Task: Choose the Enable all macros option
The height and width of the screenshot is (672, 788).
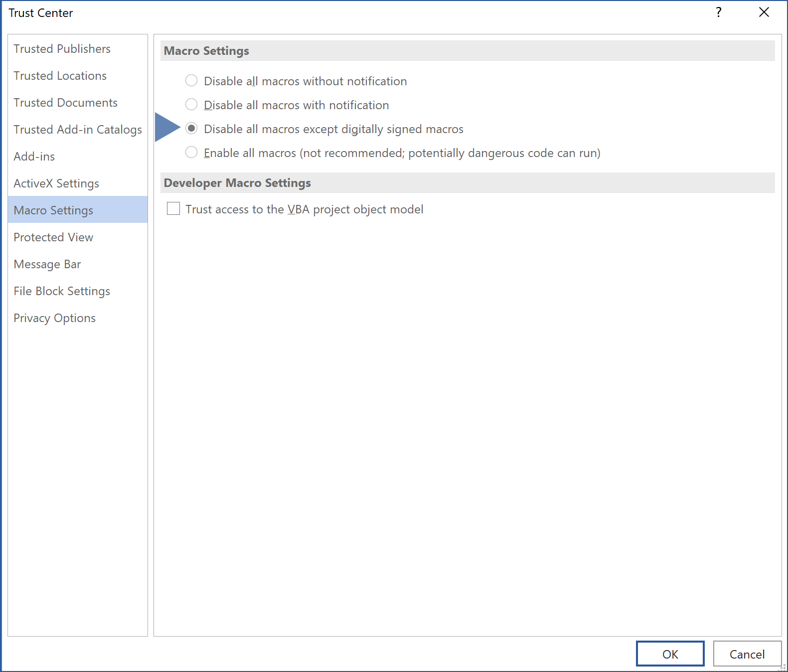Action: (x=191, y=153)
